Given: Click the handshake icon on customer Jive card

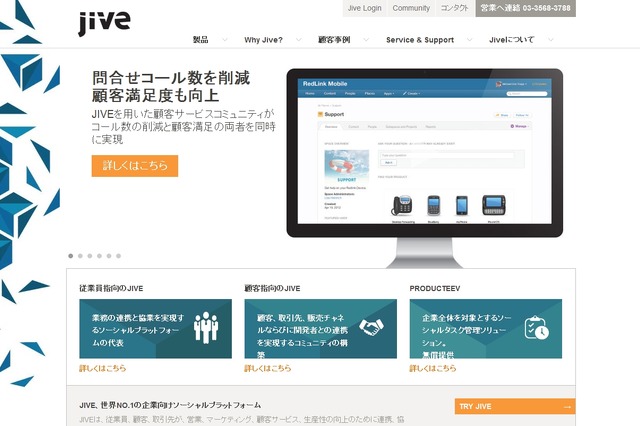Looking at the screenshot, I should click(371, 327).
